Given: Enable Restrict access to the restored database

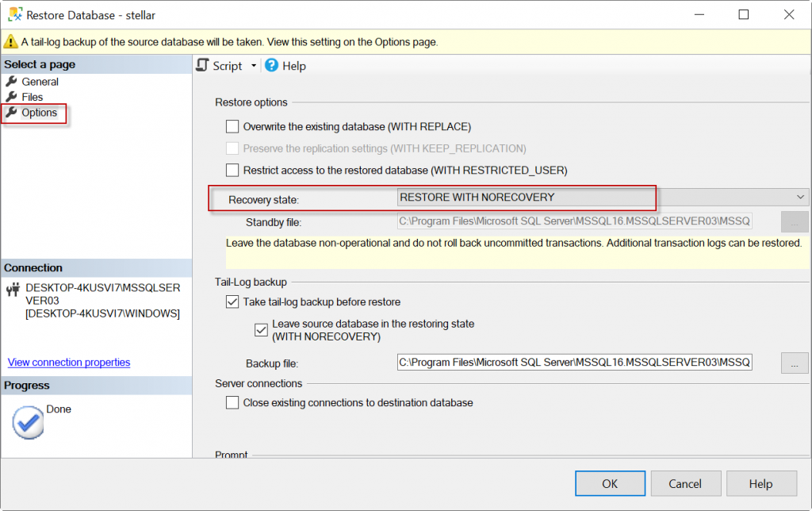Looking at the screenshot, I should point(232,170).
